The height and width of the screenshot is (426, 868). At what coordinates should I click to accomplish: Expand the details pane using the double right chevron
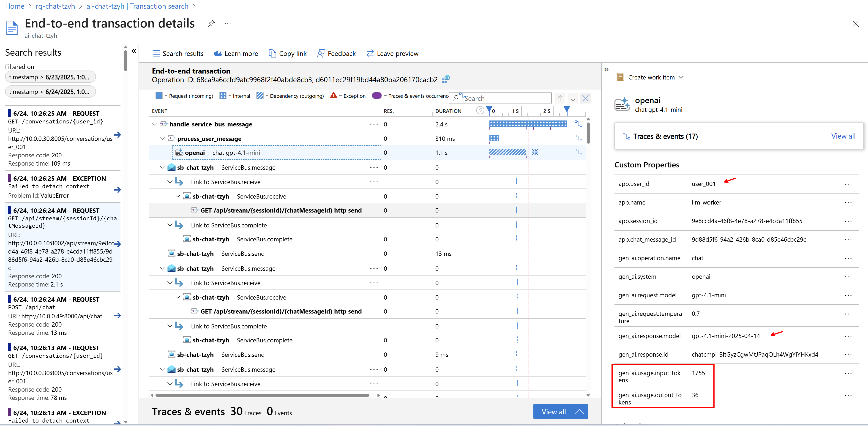(x=606, y=69)
